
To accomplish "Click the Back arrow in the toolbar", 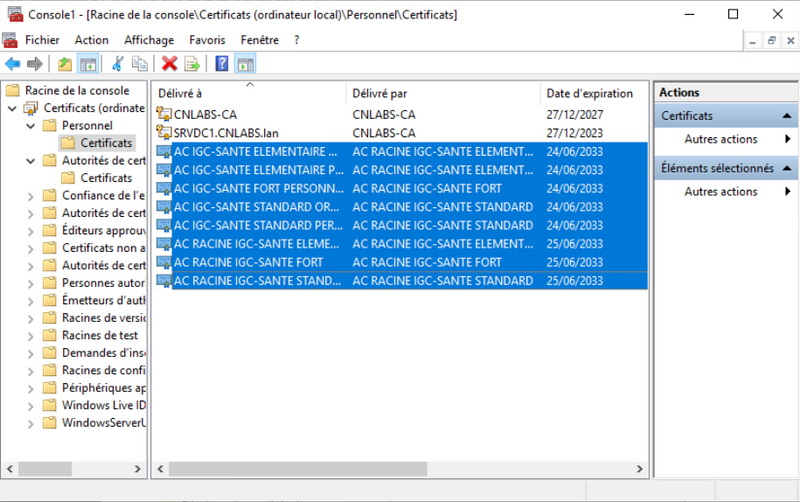I will (13, 64).
